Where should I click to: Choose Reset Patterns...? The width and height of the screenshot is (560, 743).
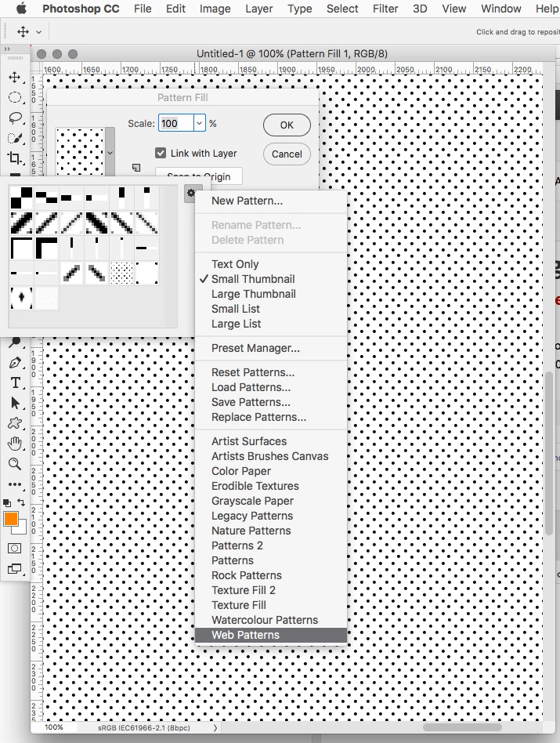pyautogui.click(x=271, y=372)
